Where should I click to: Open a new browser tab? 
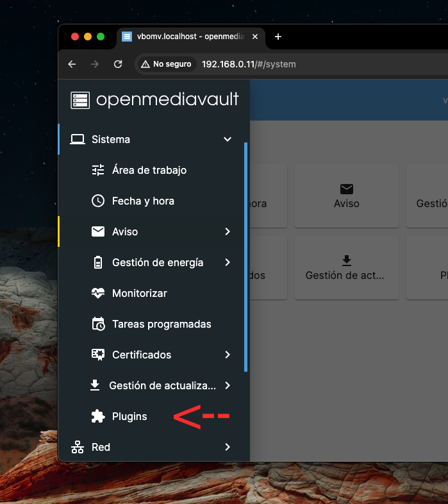(x=278, y=37)
